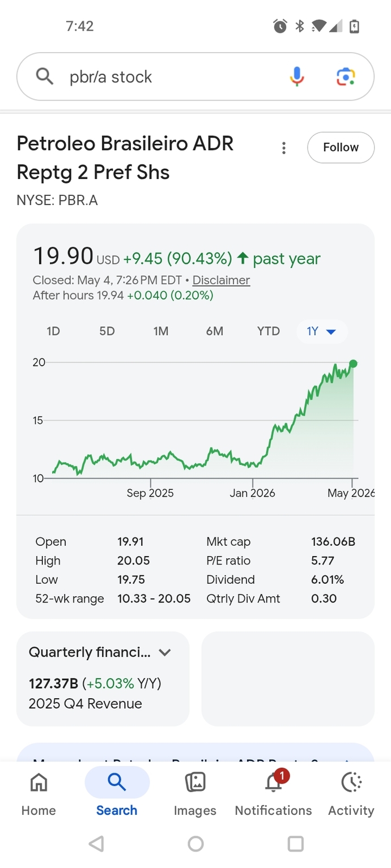Expand the Quarterly financials card chevron
Viewport: 391px width, 868px height.
tap(165, 652)
